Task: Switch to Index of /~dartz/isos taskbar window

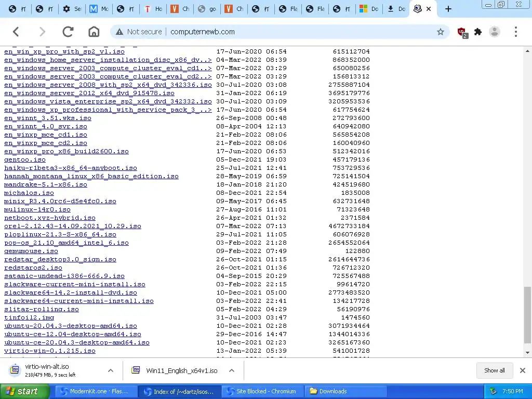Action: (179, 391)
